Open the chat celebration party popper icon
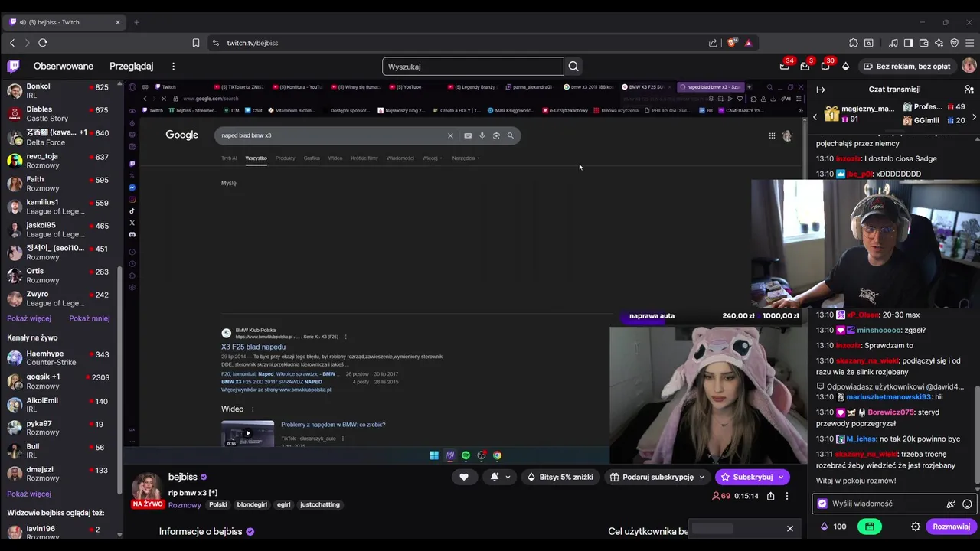 (x=951, y=504)
